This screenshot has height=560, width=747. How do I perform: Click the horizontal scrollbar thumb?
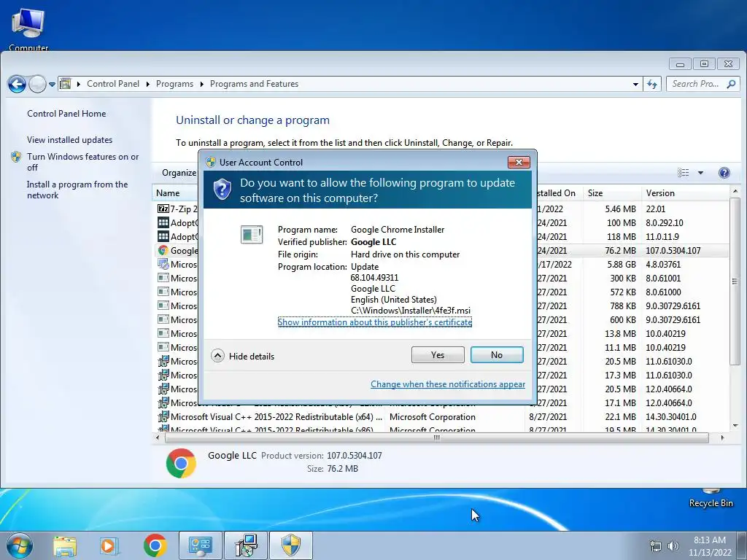point(436,437)
